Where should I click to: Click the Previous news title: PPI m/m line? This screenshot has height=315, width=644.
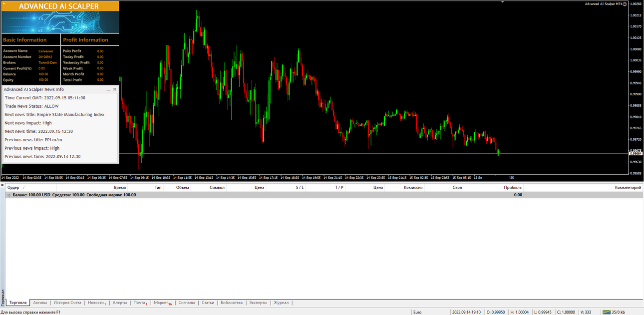[33, 140]
